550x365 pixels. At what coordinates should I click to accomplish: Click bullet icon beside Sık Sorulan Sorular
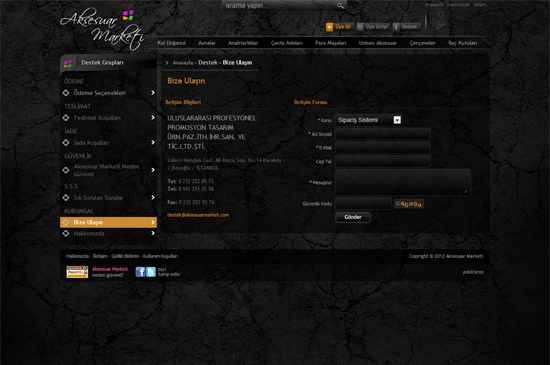click(x=66, y=198)
